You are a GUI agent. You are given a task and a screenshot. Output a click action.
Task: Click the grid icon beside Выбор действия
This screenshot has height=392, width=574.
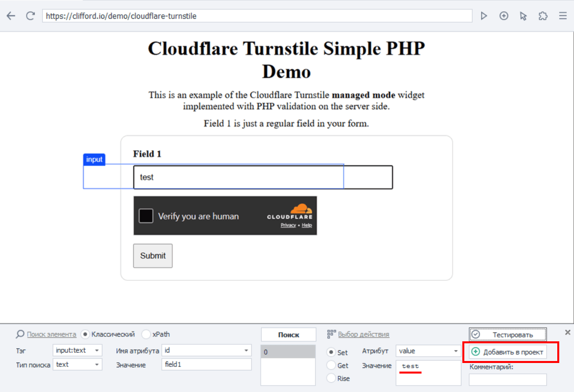(332, 334)
